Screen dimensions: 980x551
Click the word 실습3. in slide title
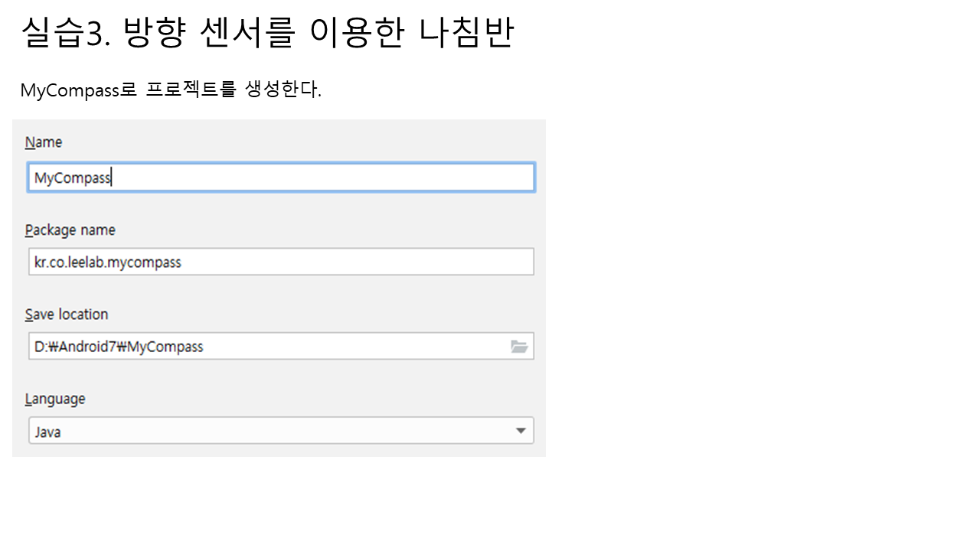(x=67, y=33)
